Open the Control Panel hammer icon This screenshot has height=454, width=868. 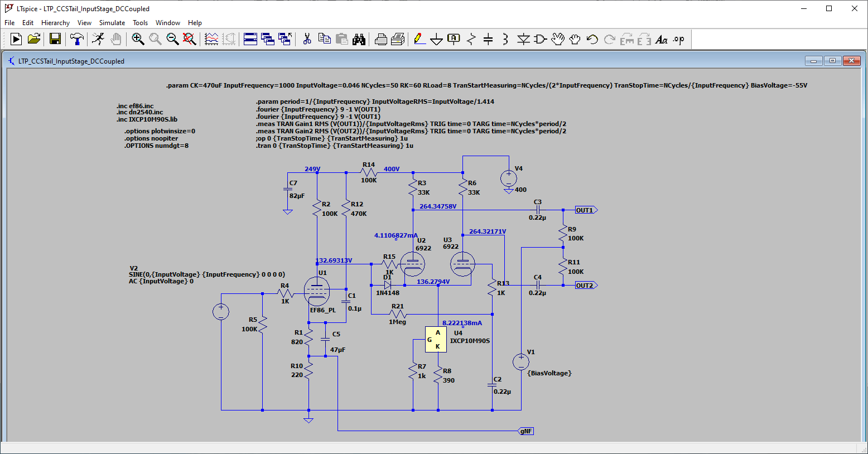click(x=77, y=39)
